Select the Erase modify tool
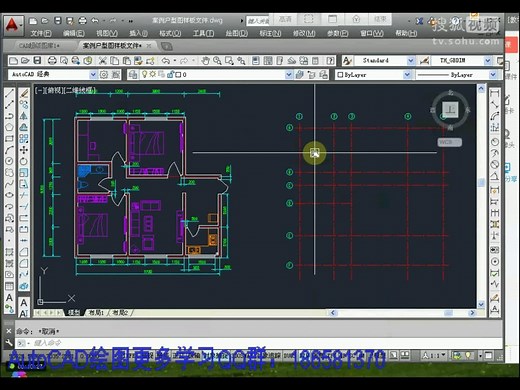520x390 pixels. pyautogui.click(x=24, y=93)
